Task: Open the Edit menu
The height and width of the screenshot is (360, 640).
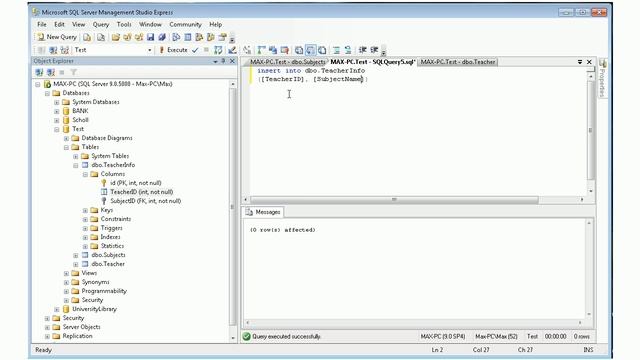Action: (x=59, y=24)
